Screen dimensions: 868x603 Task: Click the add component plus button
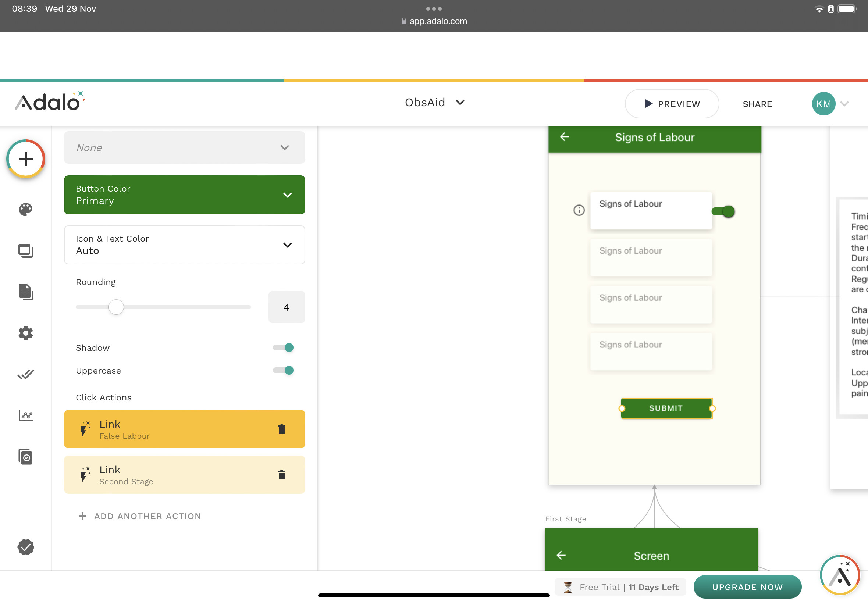(26, 159)
